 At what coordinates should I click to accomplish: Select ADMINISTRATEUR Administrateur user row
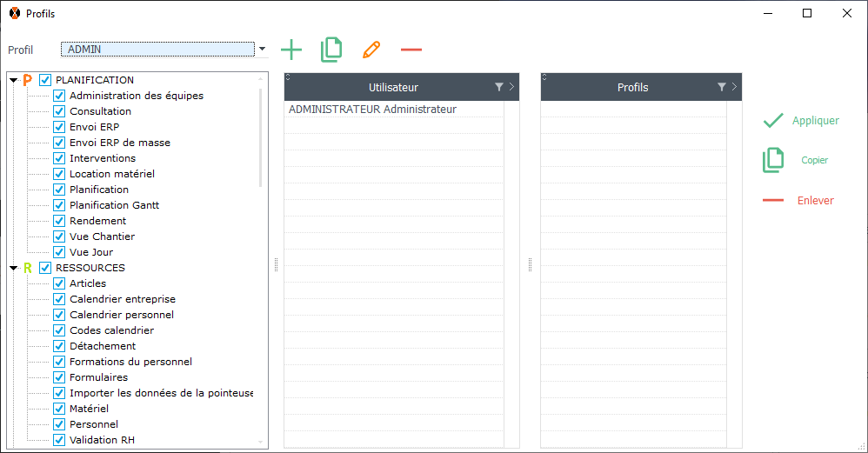[372, 110]
